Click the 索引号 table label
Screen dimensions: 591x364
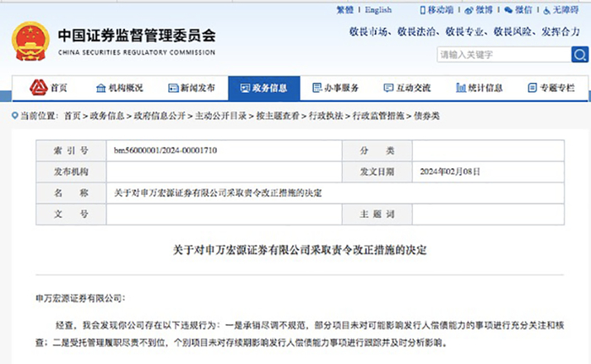coord(71,150)
